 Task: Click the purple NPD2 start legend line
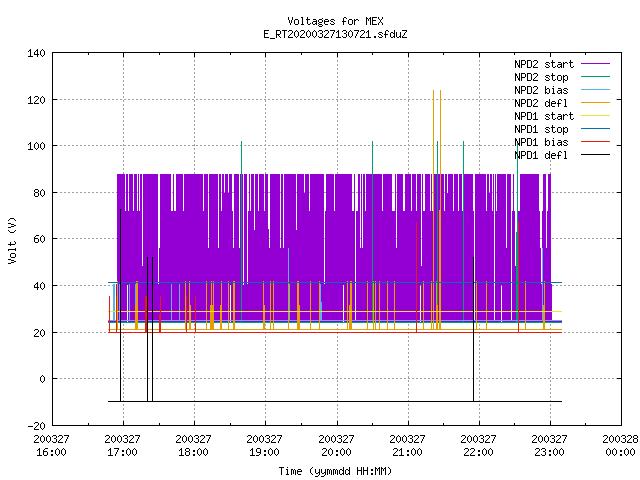point(596,64)
